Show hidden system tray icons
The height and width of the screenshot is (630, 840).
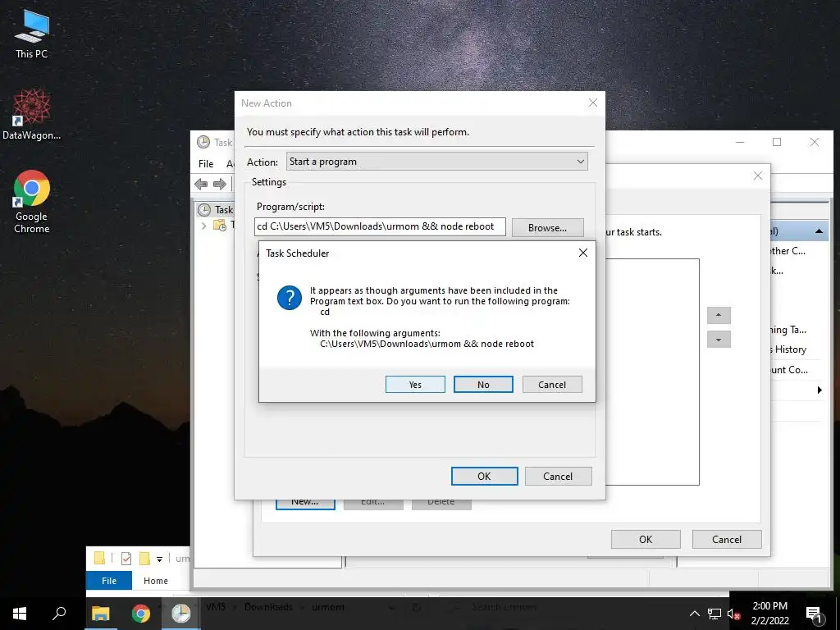click(x=694, y=614)
